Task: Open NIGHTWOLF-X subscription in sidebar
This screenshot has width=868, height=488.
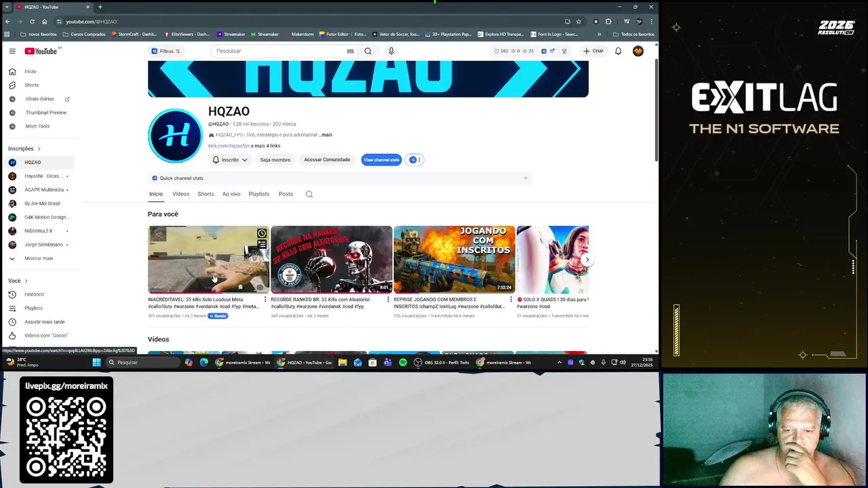Action: tap(38, 231)
